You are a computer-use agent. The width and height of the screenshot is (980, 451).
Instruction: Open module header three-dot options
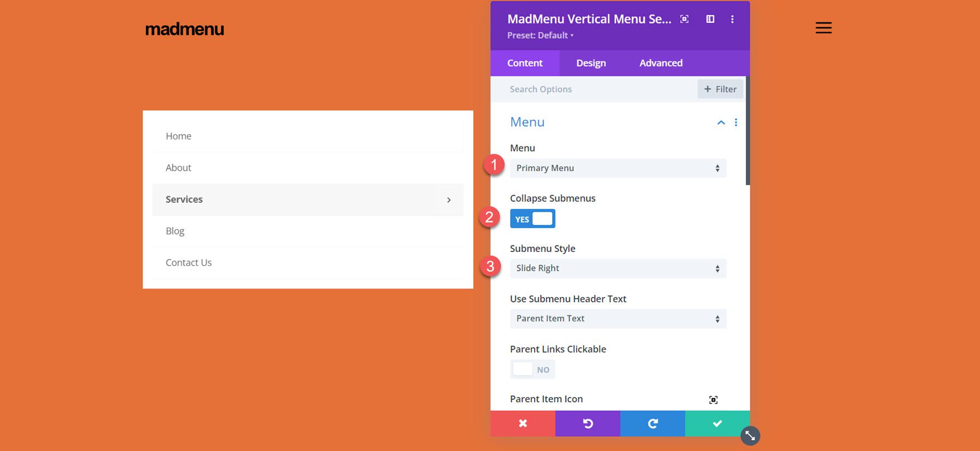coord(732,19)
